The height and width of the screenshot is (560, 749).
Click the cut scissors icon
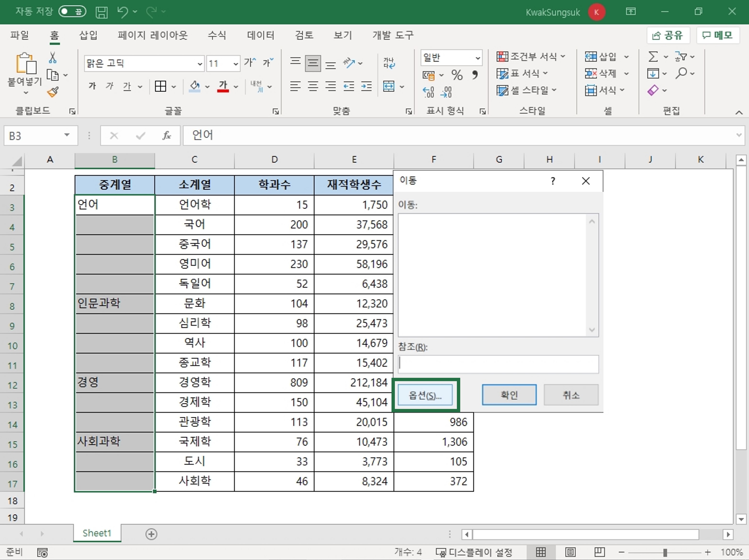click(52, 58)
